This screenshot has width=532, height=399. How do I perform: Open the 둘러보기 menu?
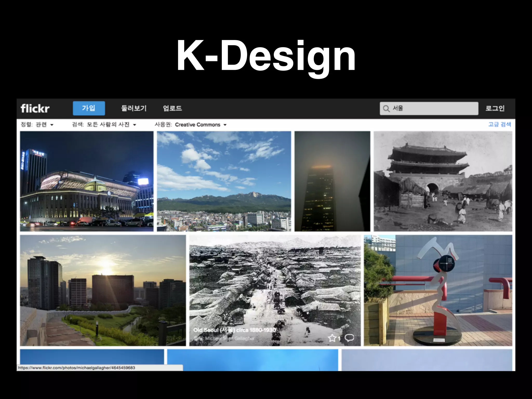(134, 108)
